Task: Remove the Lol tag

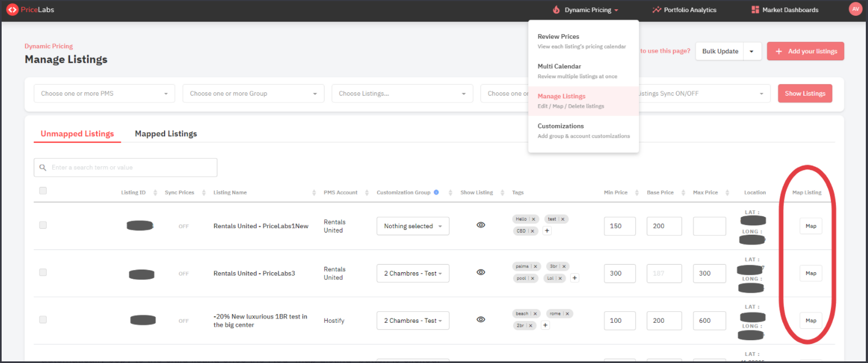Action: point(560,278)
